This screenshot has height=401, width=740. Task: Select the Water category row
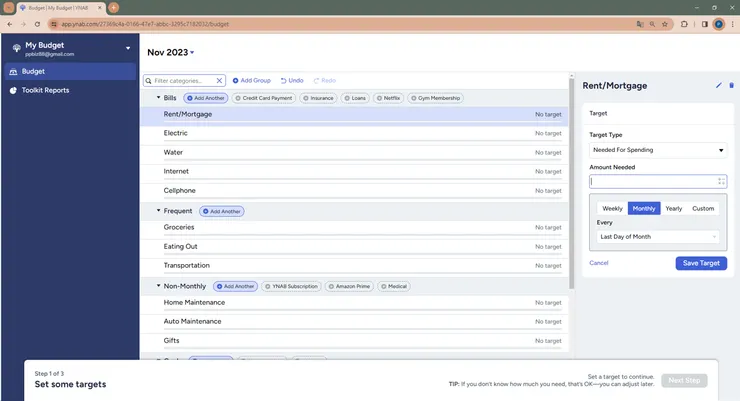354,153
